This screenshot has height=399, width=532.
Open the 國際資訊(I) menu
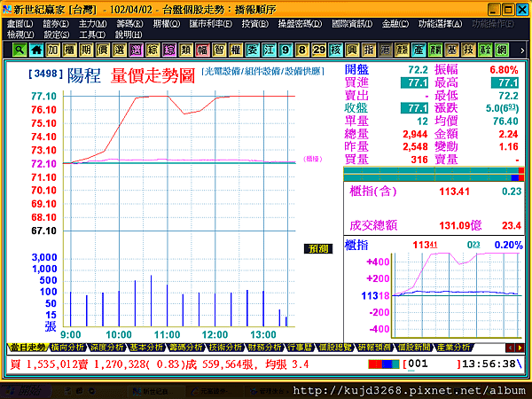point(352,24)
